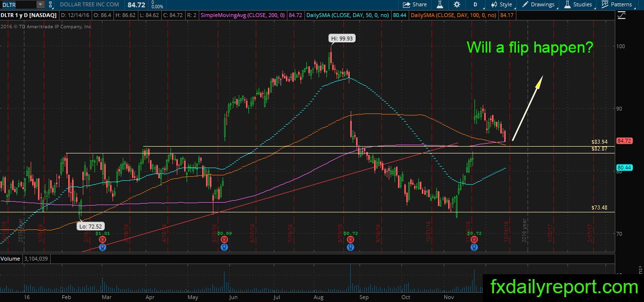Click the D: 12/14/16 date readout
The width and height of the screenshot is (644, 302).
pos(76,16)
